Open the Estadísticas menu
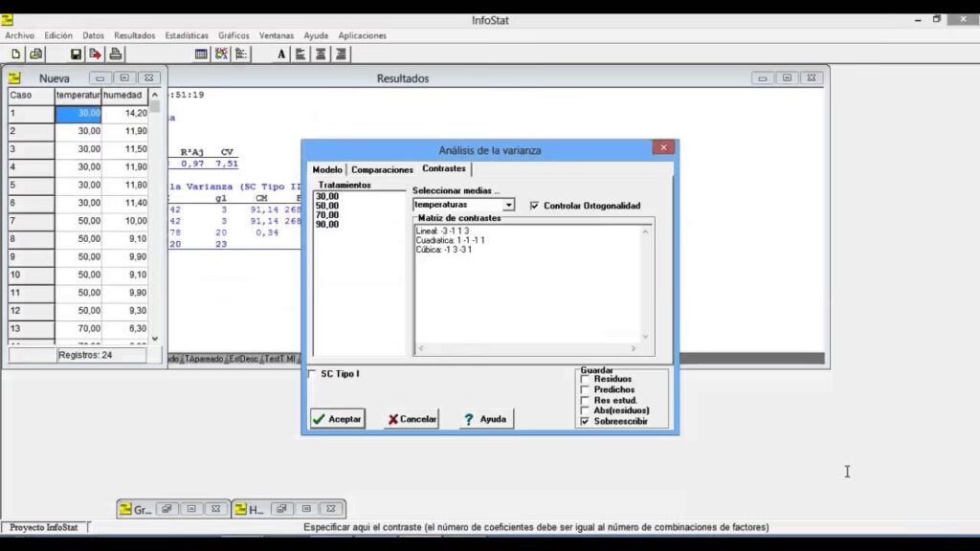This screenshot has width=980, height=551. (187, 35)
